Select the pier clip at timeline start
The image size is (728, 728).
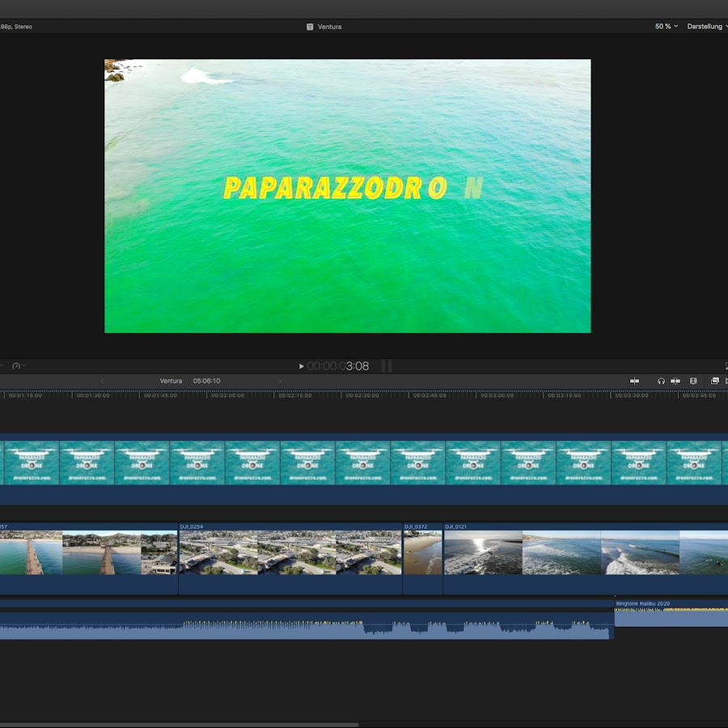click(x=89, y=558)
